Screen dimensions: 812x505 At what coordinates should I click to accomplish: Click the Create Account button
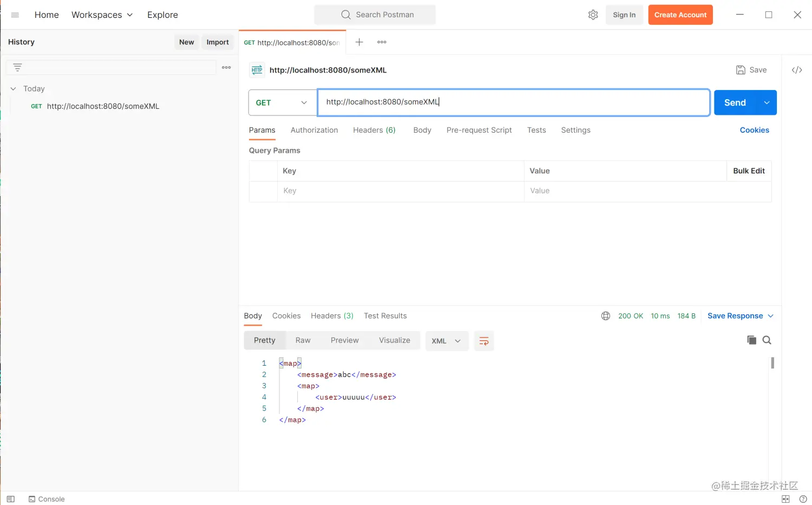tap(680, 15)
